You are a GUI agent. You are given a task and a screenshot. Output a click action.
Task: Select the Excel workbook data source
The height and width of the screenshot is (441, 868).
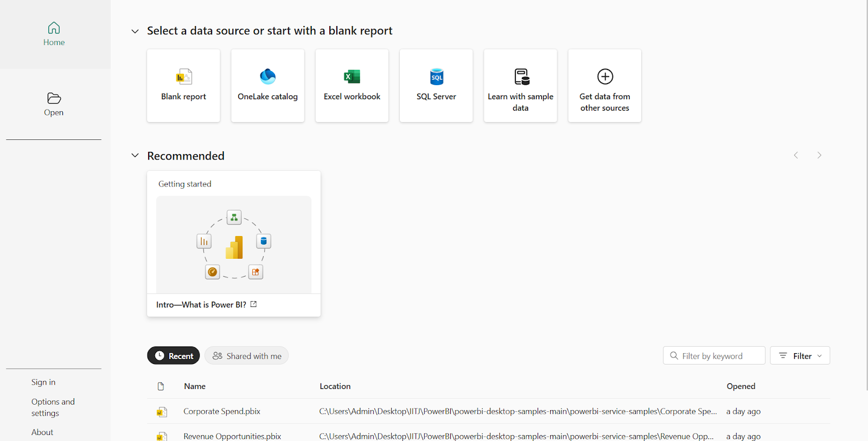point(352,86)
